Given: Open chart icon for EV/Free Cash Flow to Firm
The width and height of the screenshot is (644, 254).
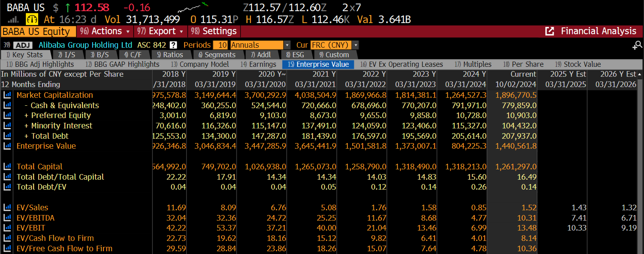Looking at the screenshot, I should [x=7, y=248].
